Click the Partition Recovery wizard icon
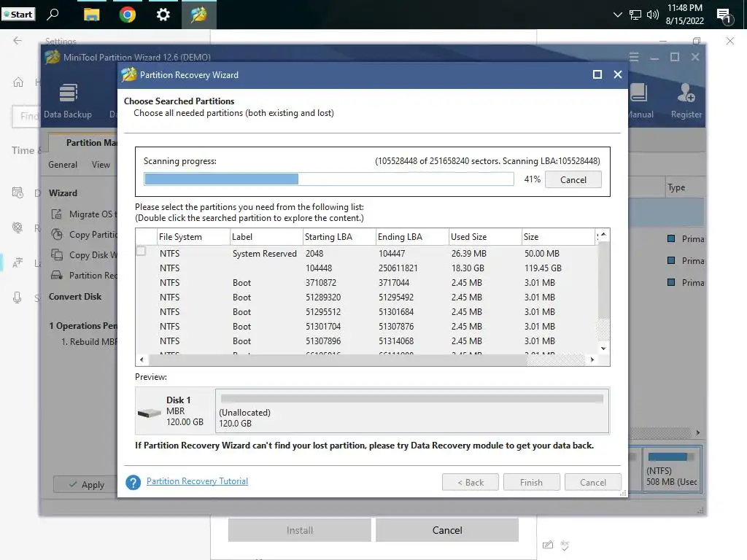The height and width of the screenshot is (560, 747). (x=57, y=275)
